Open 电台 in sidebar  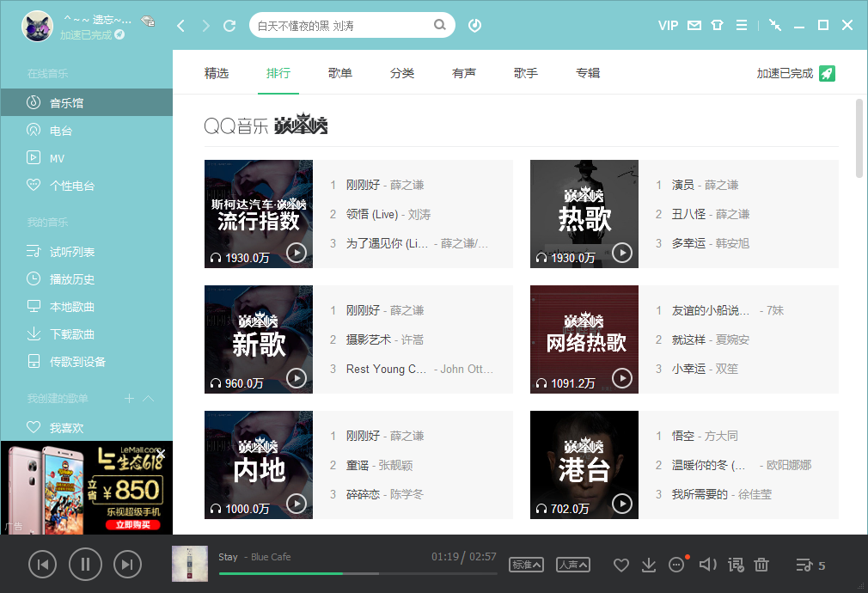(86, 131)
